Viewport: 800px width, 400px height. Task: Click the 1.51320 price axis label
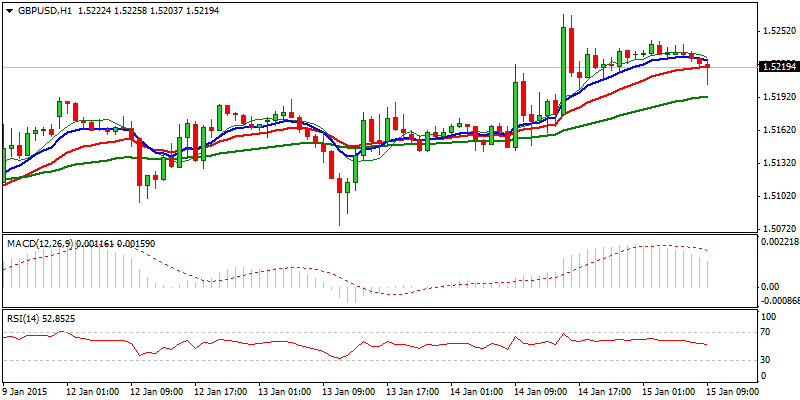coord(778,163)
